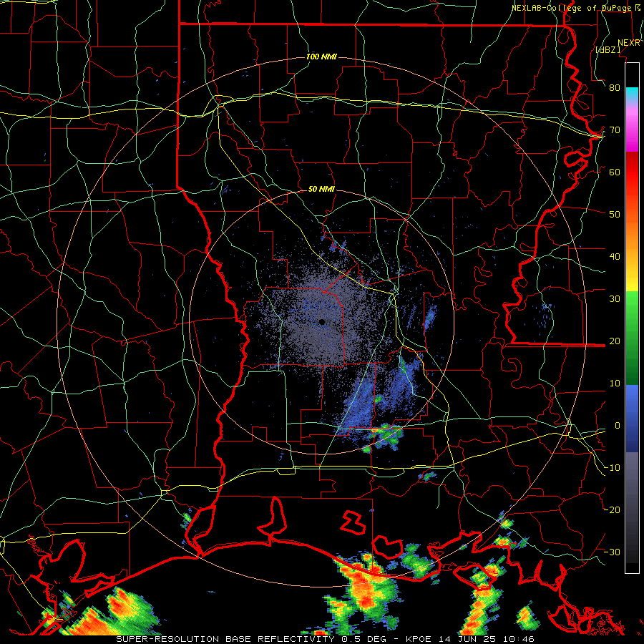Click the 100 NMI range ring label
The height and width of the screenshot is (644, 644).
click(321, 57)
